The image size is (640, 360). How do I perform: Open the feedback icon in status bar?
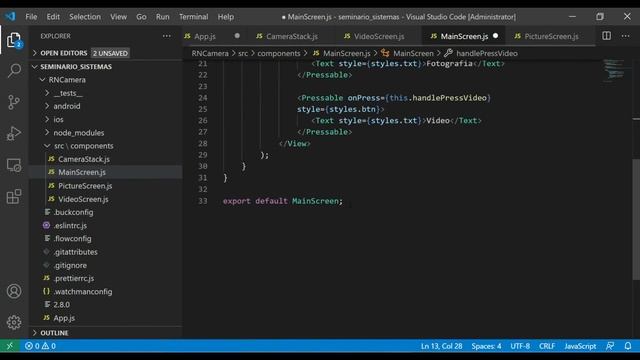610,346
